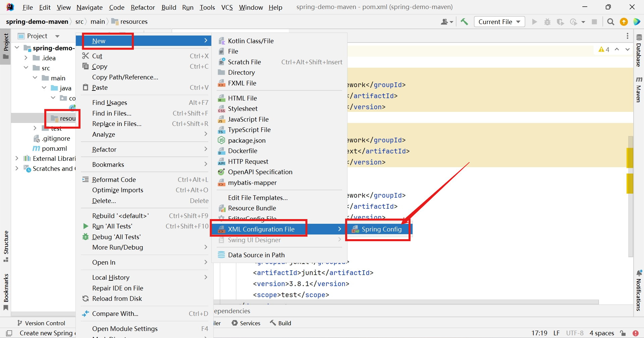Click the Run play button in toolbar
Image resolution: width=644 pixels, height=338 pixels.
coord(535,22)
